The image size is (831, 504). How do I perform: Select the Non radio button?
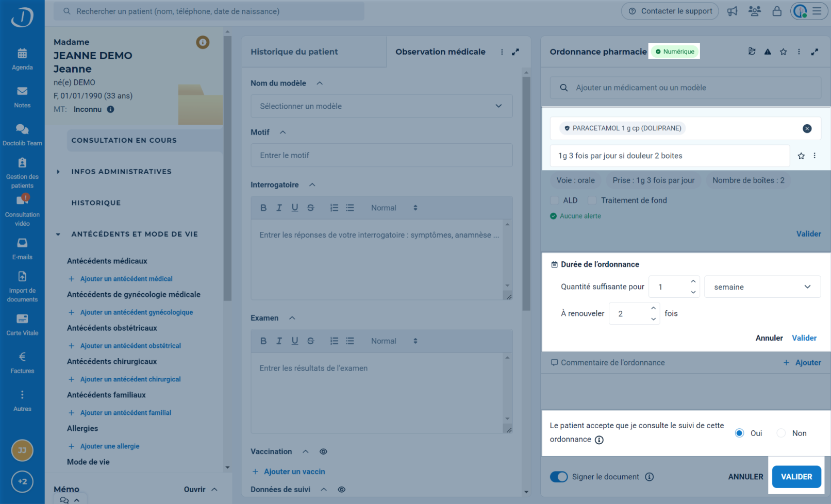[x=782, y=433]
